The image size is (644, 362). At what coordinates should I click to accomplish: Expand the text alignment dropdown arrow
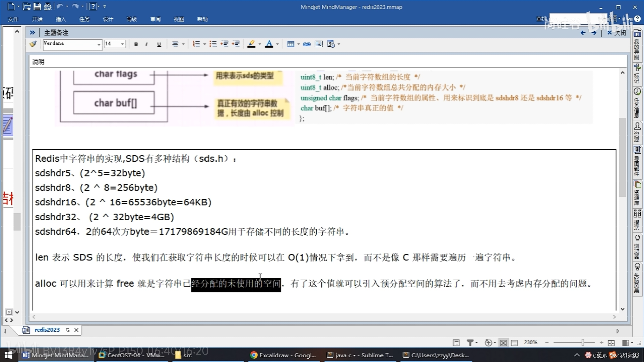pos(183,44)
